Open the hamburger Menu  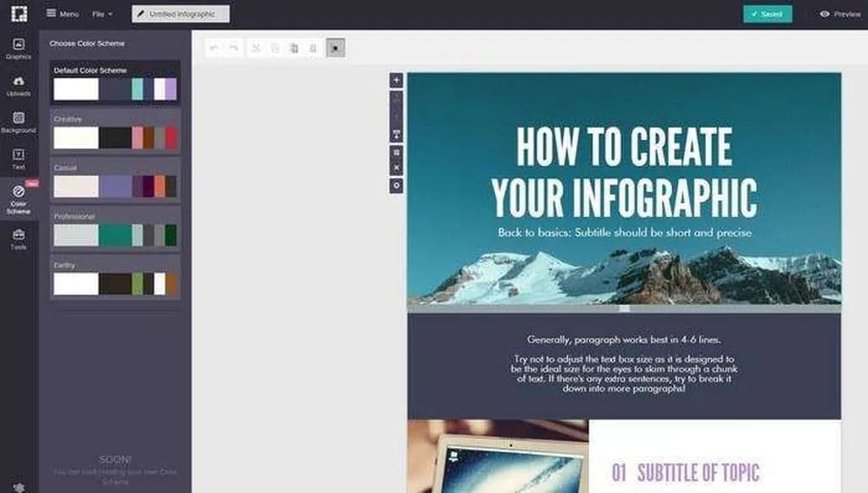62,14
